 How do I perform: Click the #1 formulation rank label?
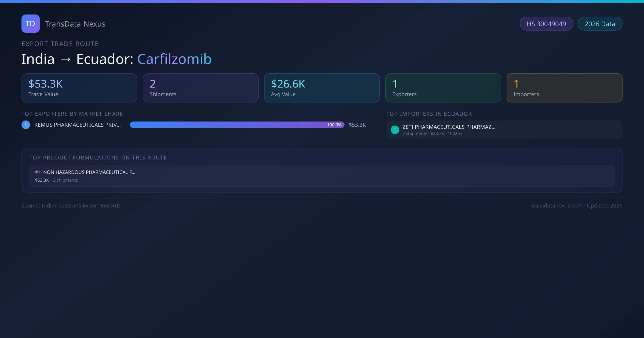[x=38, y=172]
